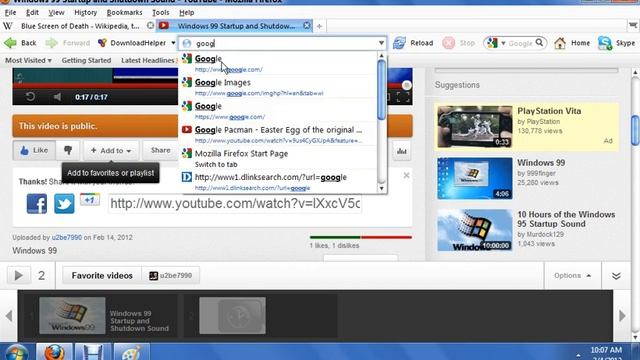Open the Tools menu

coord(160,13)
